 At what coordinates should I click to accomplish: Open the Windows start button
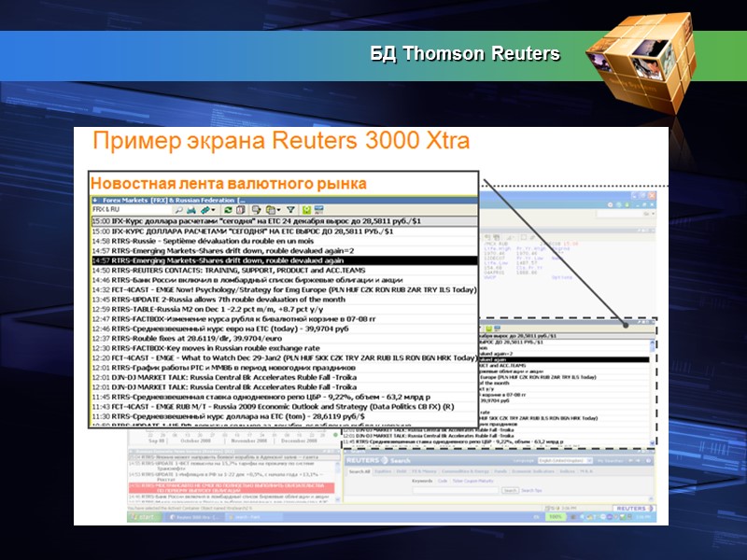point(143,517)
